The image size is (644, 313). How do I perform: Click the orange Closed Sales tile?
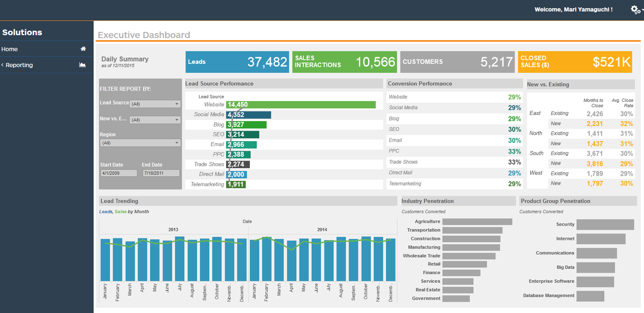[x=575, y=62]
